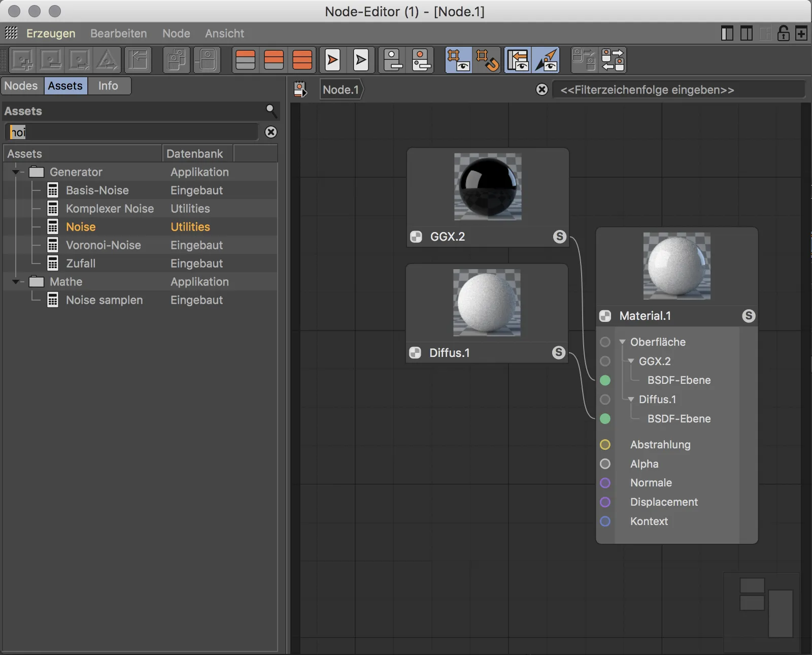This screenshot has width=812, height=655.
Task: Click the greyed triangle asset toolbar icon
Action: coord(107,60)
